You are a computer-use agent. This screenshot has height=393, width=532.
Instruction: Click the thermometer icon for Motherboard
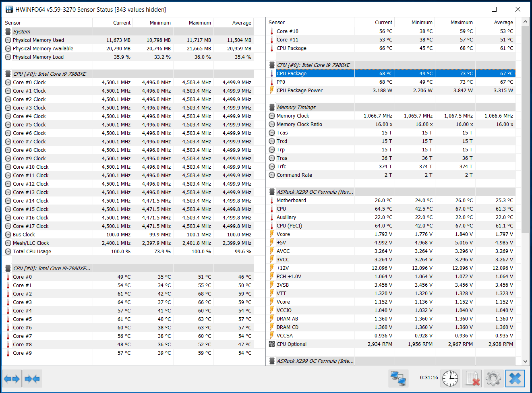tap(272, 200)
